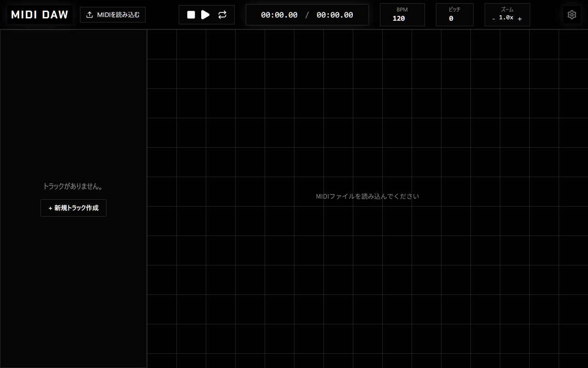Click the stop playback button

coord(191,15)
